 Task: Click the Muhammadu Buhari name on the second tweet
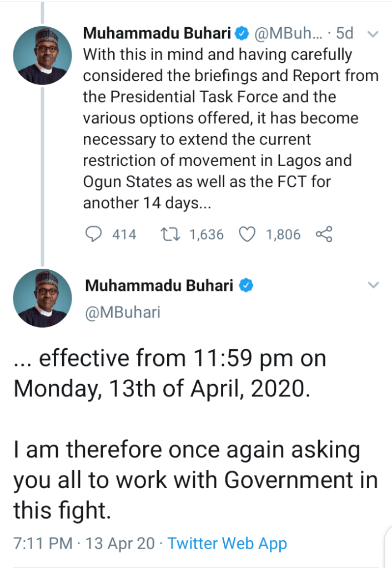(x=159, y=286)
